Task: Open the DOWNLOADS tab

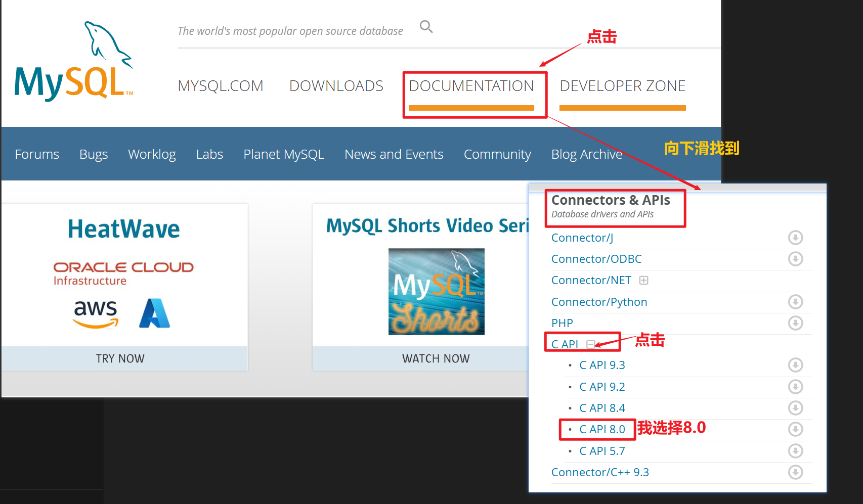Action: 336,86
